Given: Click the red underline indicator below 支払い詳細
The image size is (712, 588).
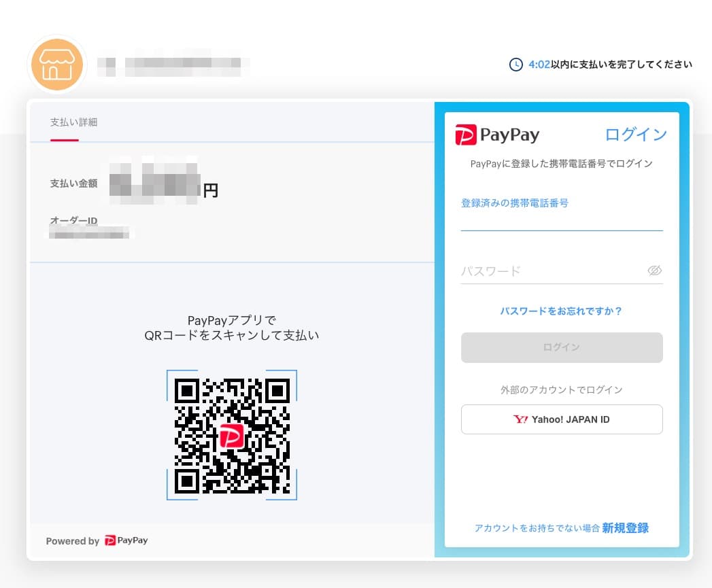Looking at the screenshot, I should [65, 141].
